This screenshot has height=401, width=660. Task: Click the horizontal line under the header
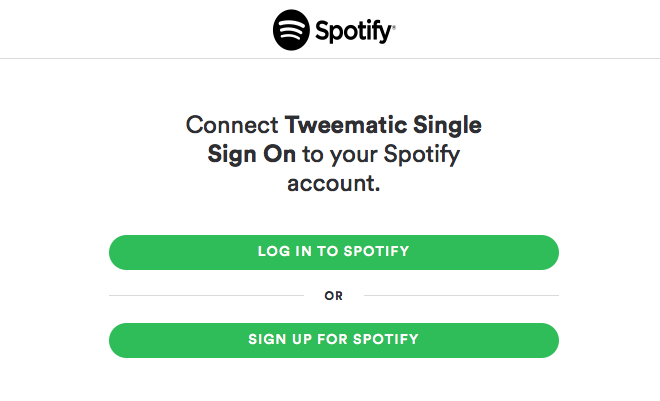tap(330, 58)
